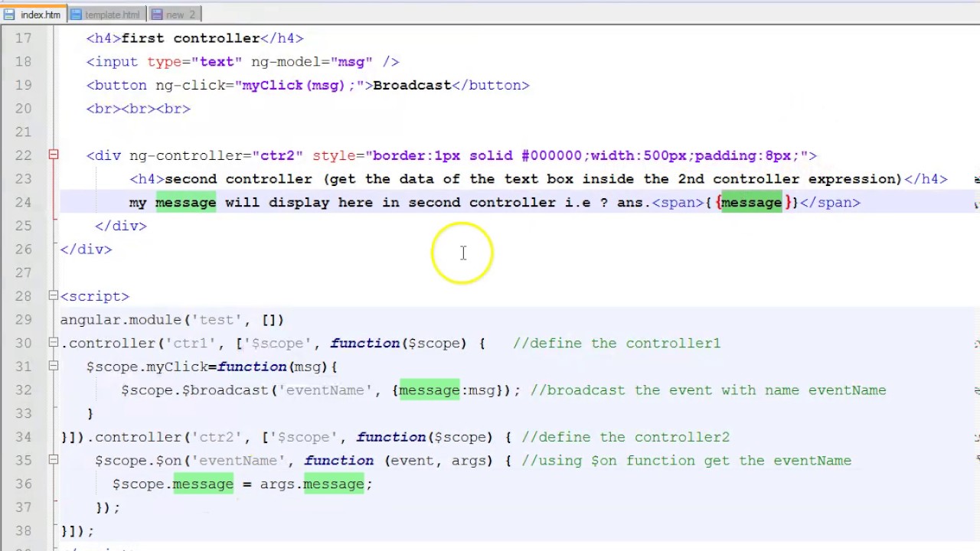980x551 pixels.
Task: Collapse the div fold marker at line 22
Action: [53, 155]
